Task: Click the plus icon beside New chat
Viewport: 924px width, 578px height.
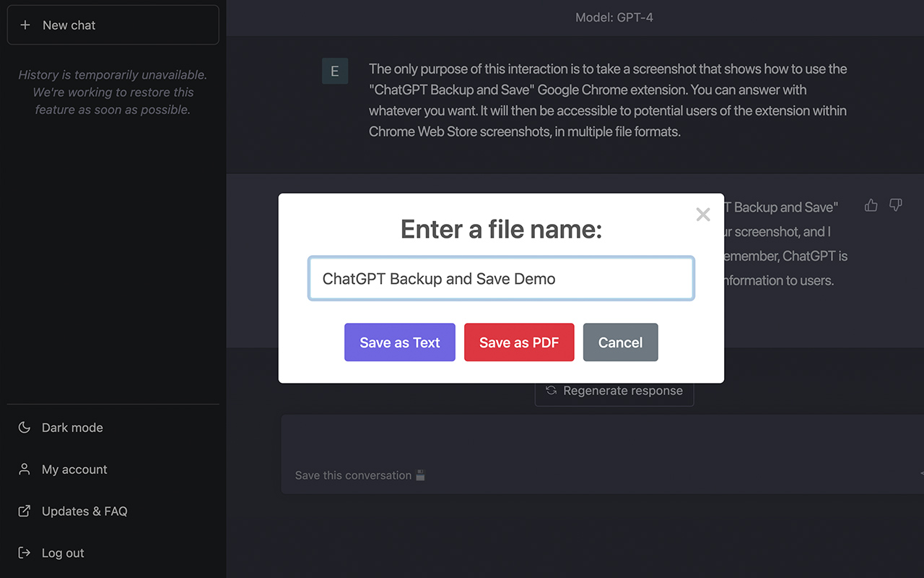Action: point(25,25)
